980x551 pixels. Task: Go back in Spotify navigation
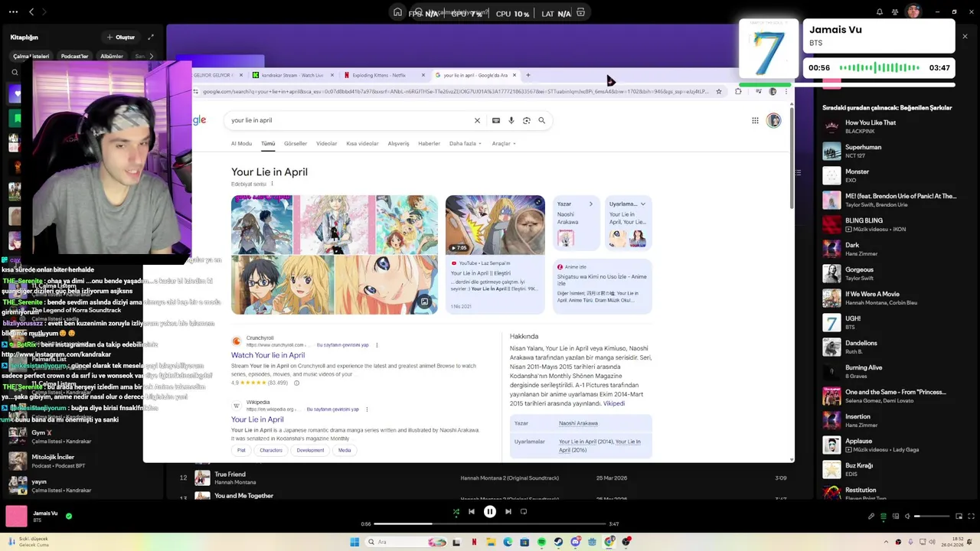(31, 12)
